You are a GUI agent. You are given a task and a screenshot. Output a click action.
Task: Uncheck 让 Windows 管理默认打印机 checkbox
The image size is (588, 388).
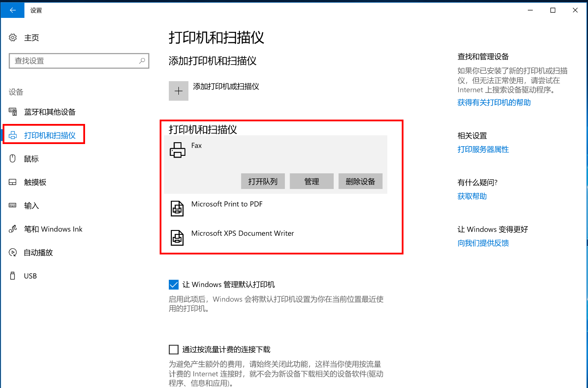click(174, 285)
